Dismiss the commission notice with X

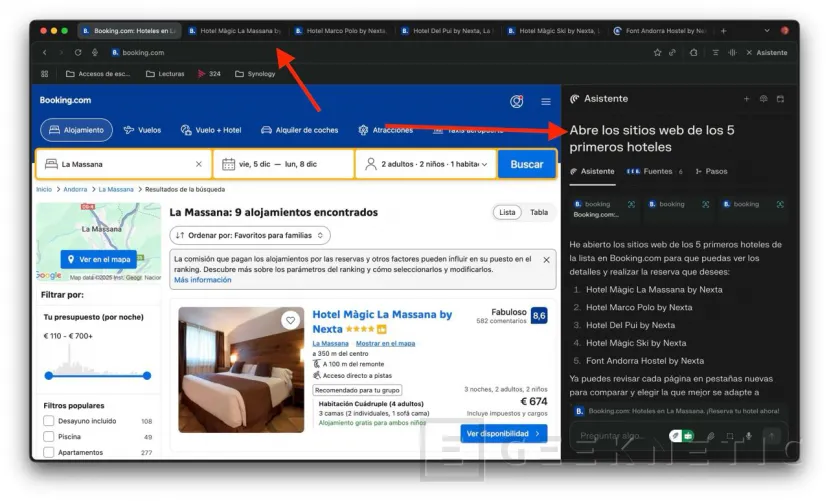pos(546,260)
